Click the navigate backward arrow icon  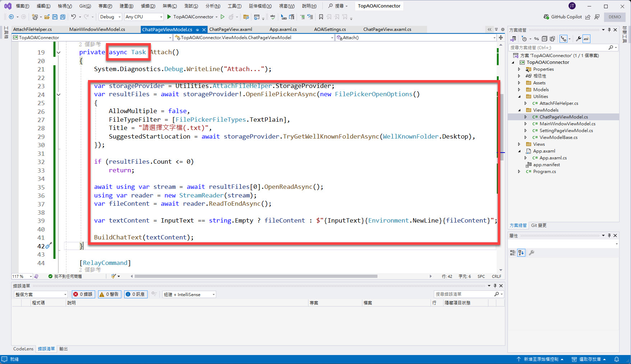click(11, 17)
